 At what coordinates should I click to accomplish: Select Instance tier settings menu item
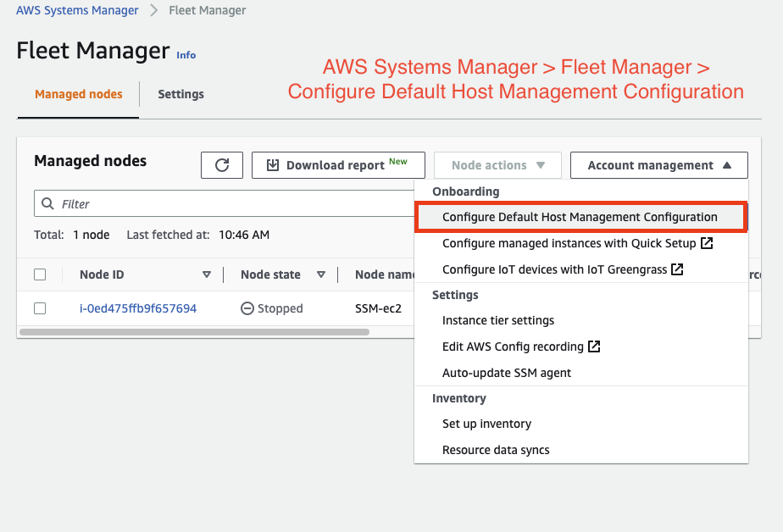498,320
